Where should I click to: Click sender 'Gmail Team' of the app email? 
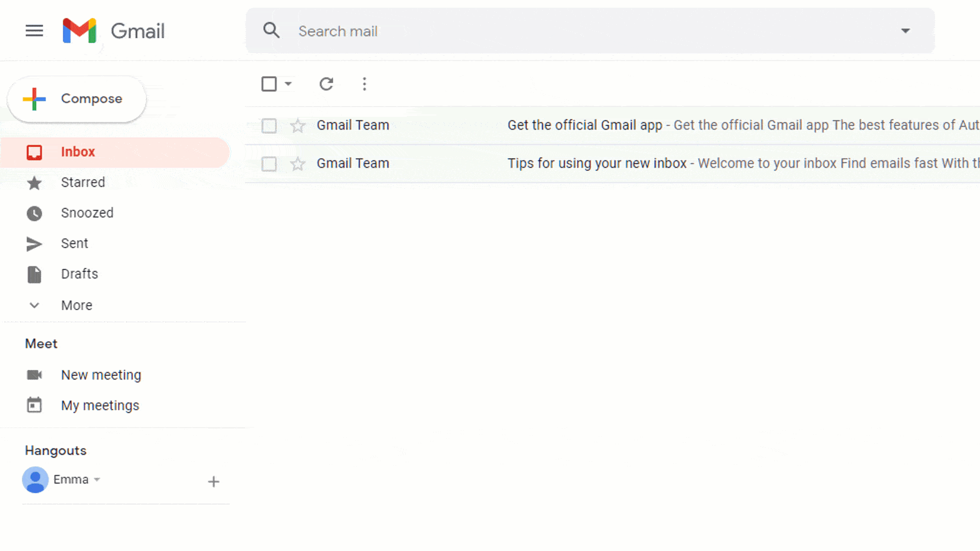click(353, 125)
